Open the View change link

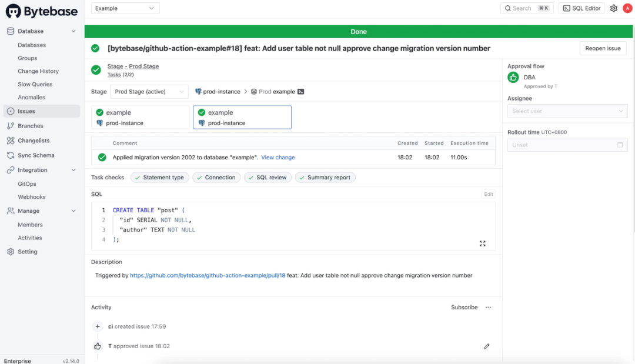(x=278, y=158)
